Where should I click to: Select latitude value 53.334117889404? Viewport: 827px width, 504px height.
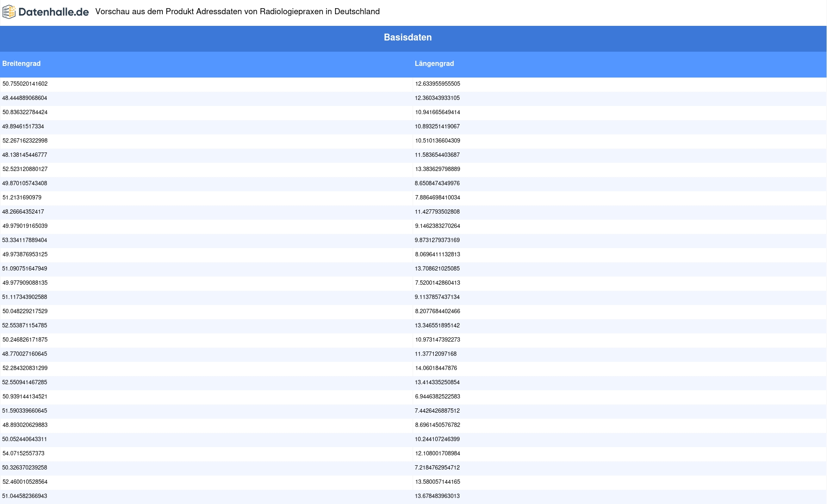pyautogui.click(x=25, y=240)
